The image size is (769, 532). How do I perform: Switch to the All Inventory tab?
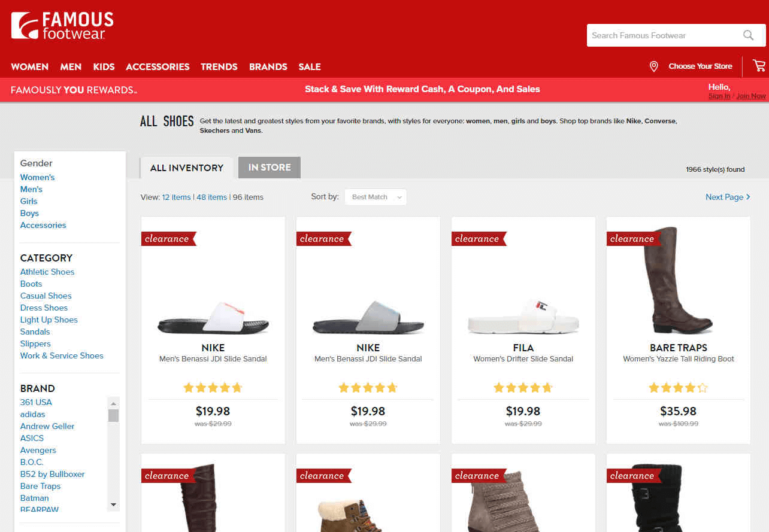coord(187,168)
